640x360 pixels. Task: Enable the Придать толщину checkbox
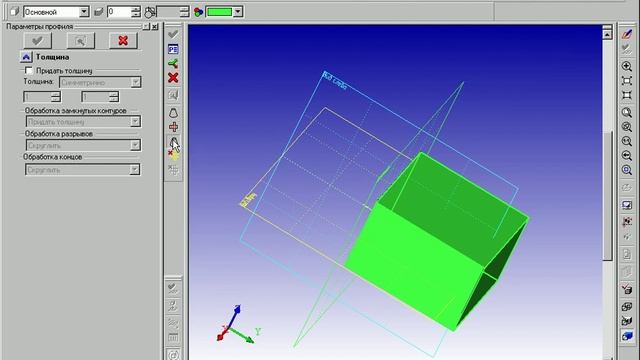tap(29, 71)
